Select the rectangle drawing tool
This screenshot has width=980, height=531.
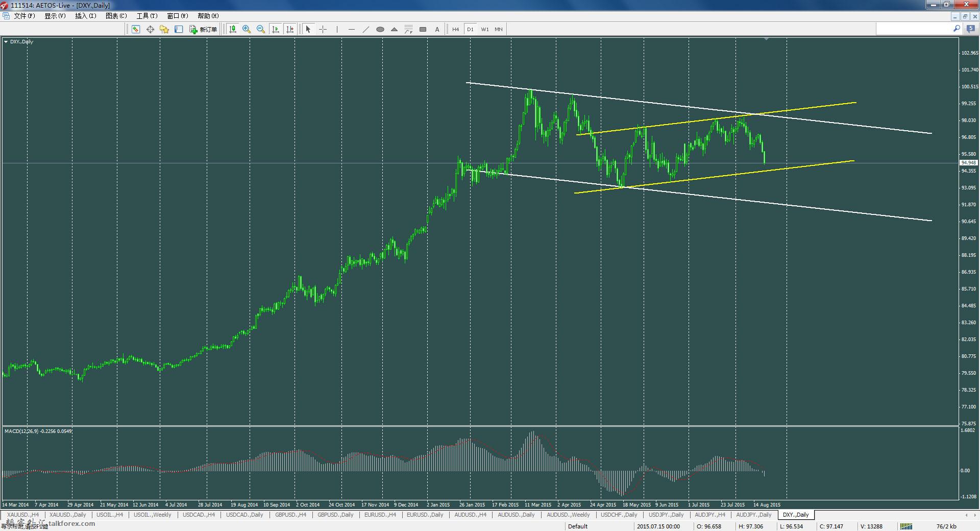coord(423,29)
